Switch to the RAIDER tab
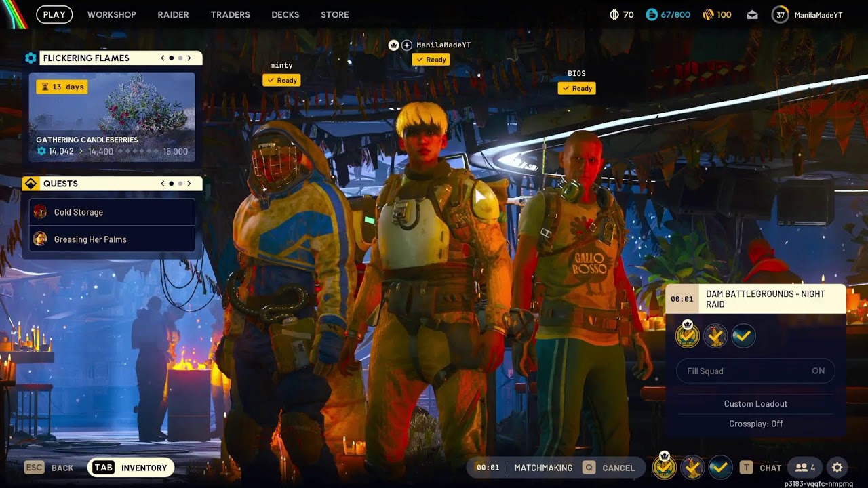868x488 pixels. 173,14
